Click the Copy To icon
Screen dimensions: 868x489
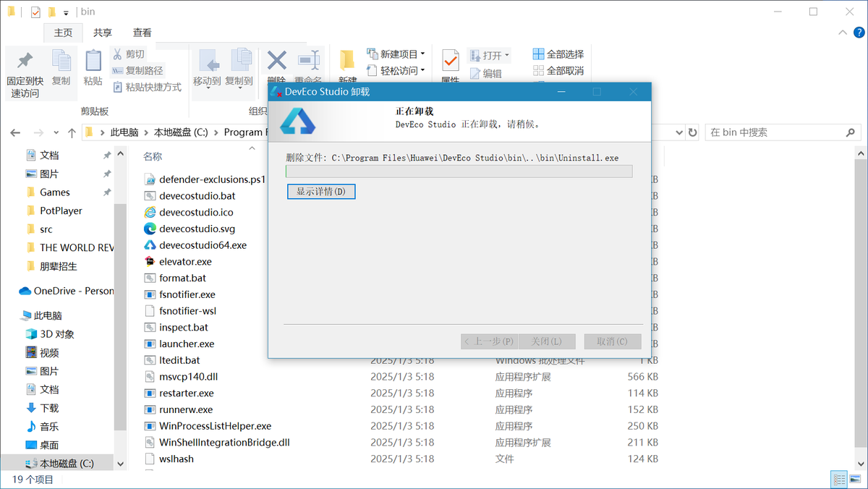(240, 61)
